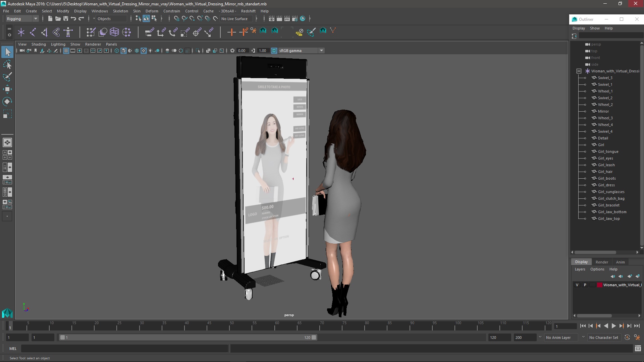Click the Maya logo icon at bottom left
644x362 pixels.
pos(7,313)
